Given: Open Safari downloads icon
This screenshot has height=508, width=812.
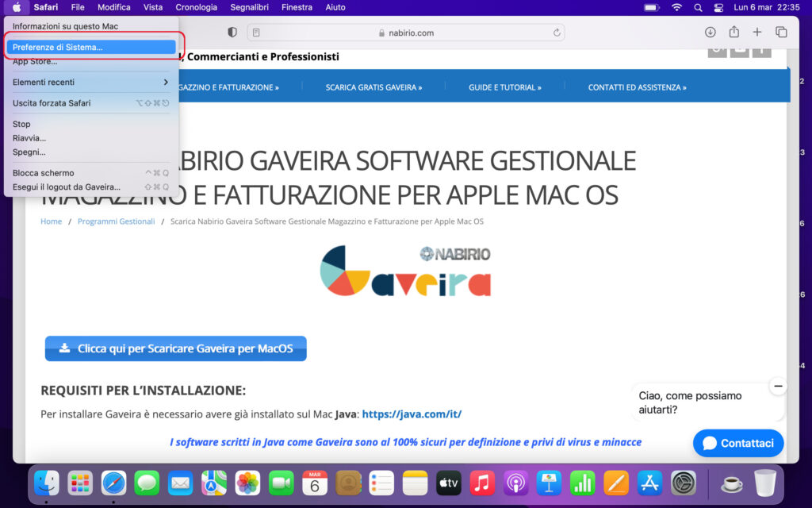Looking at the screenshot, I should [710, 32].
